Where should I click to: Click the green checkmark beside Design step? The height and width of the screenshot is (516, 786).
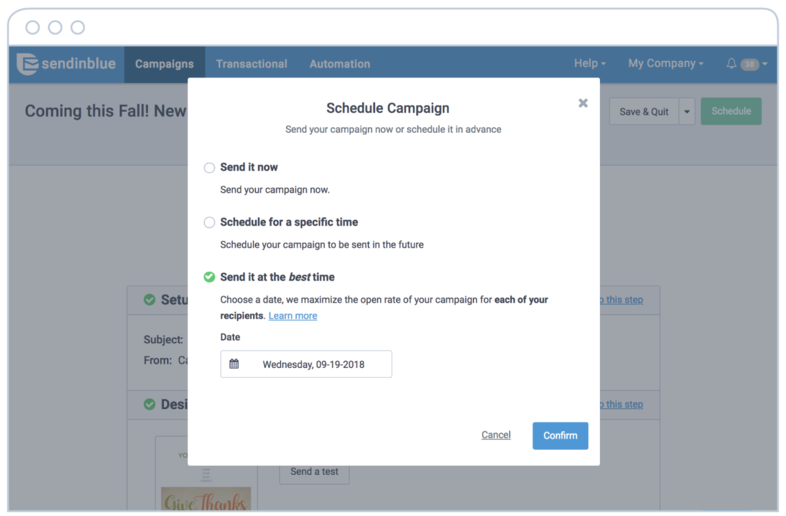[149, 404]
